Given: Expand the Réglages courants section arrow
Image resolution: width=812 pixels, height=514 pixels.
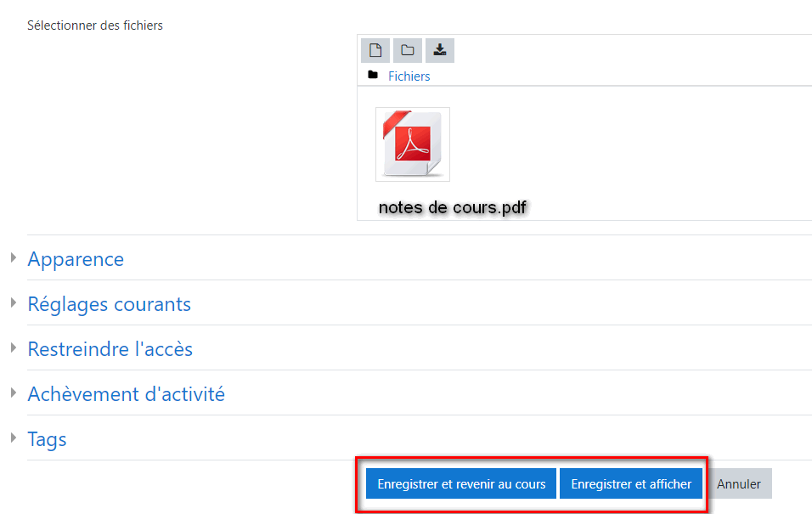Looking at the screenshot, I should click(x=14, y=302).
